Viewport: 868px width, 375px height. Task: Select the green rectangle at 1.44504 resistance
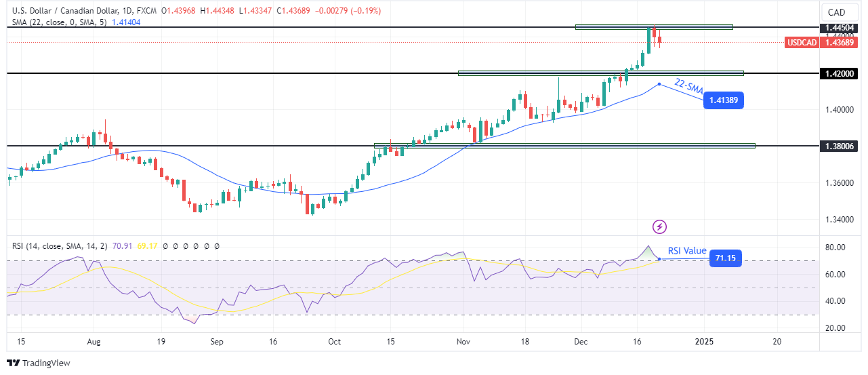pyautogui.click(x=654, y=27)
